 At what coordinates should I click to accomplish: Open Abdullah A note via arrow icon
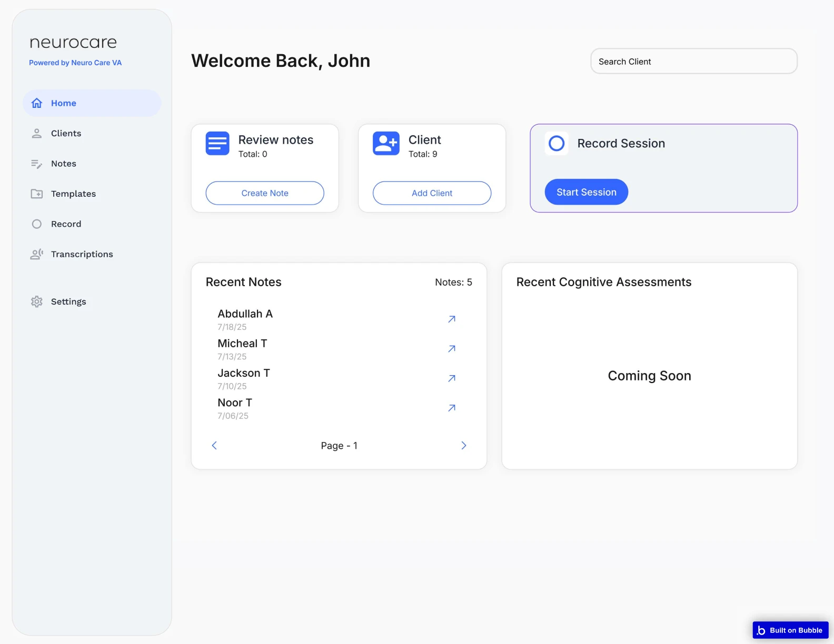(x=452, y=319)
